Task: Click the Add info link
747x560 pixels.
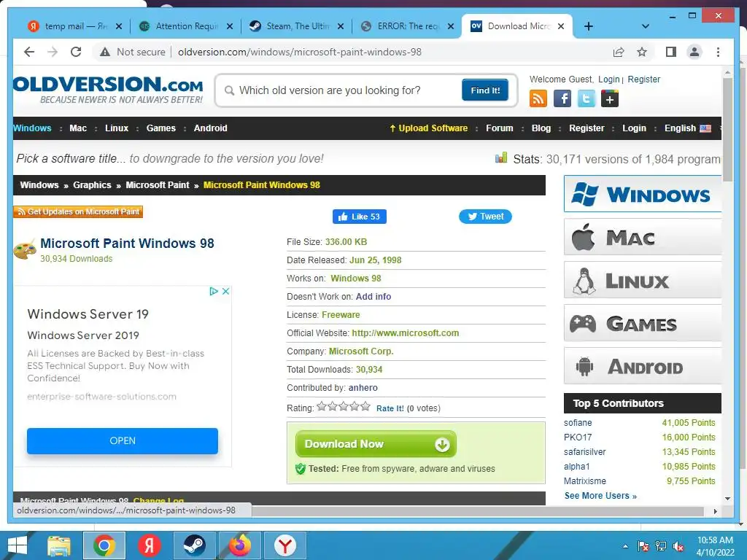Action: (373, 297)
